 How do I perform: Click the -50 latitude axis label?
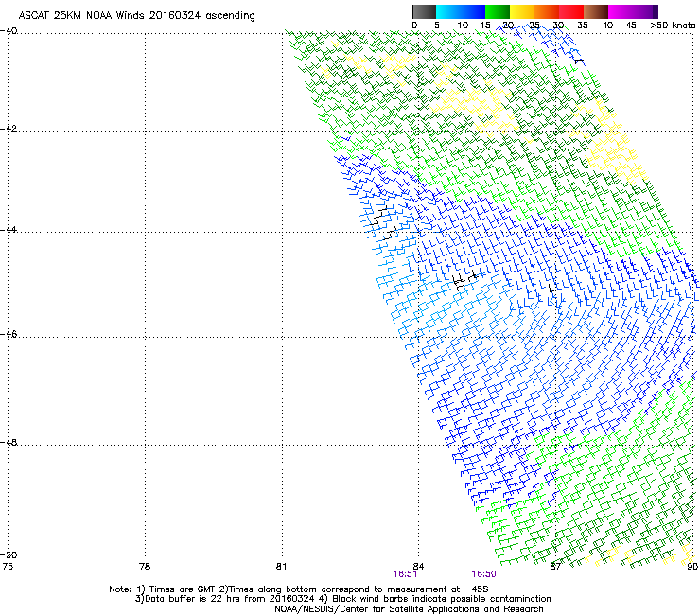(9, 554)
